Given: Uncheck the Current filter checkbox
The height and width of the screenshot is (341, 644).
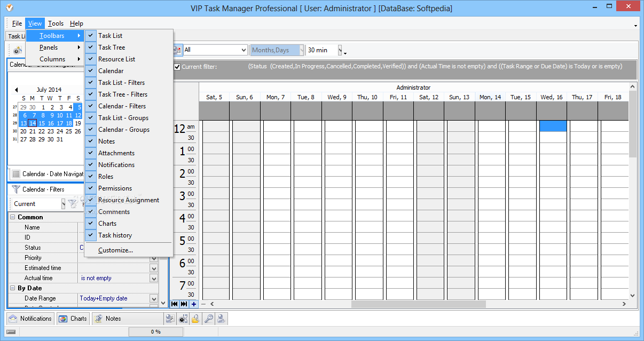Looking at the screenshot, I should point(177,67).
